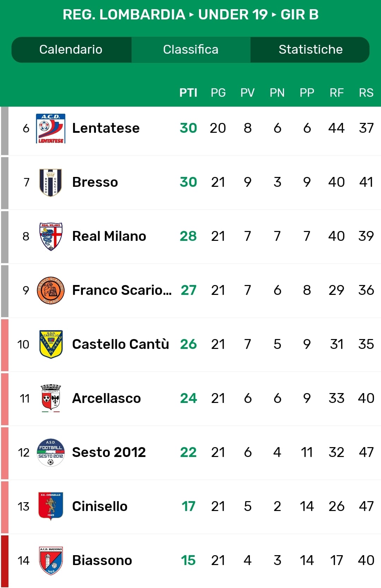Click the Cinisello club badge

tap(51, 506)
